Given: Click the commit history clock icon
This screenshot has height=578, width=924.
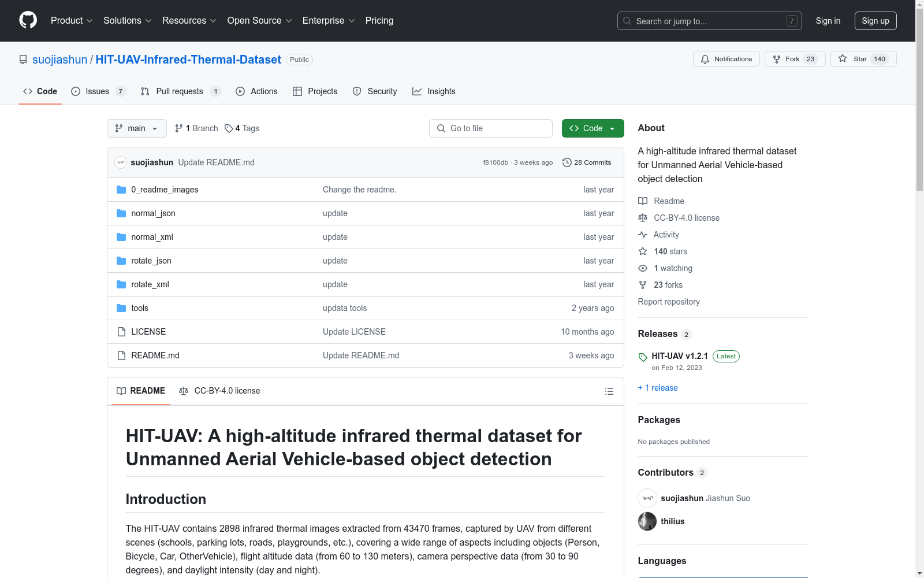Looking at the screenshot, I should (567, 162).
